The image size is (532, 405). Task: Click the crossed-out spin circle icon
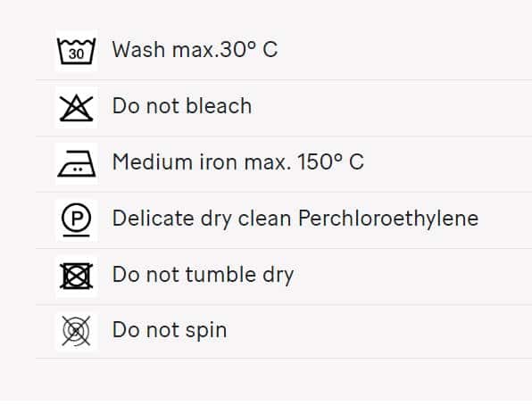[77, 331]
